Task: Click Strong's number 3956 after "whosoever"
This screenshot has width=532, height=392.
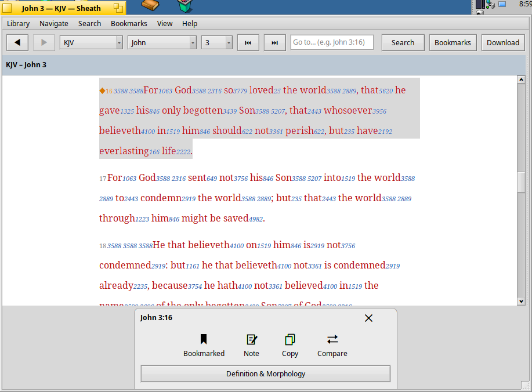Action: coord(379,111)
